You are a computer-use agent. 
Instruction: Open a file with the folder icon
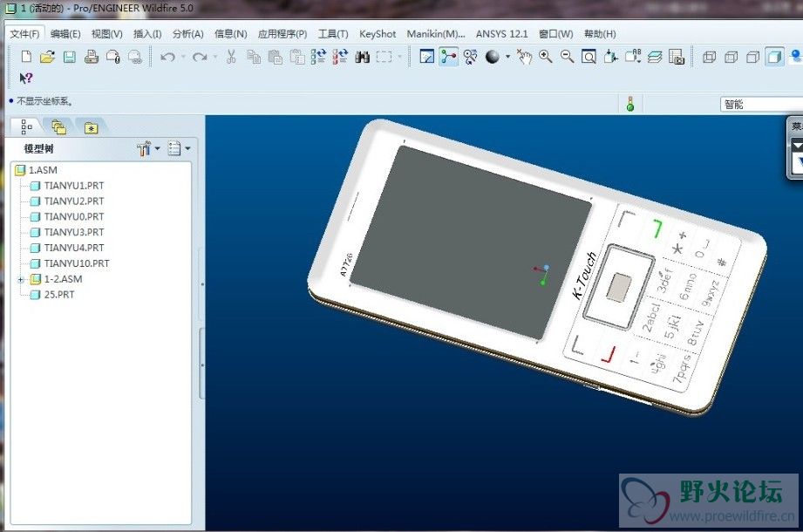(x=48, y=57)
